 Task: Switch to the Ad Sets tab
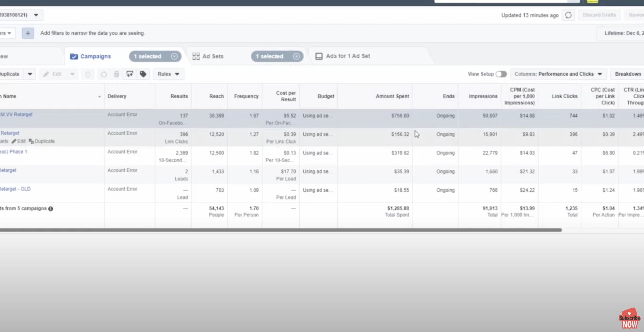[x=213, y=56]
